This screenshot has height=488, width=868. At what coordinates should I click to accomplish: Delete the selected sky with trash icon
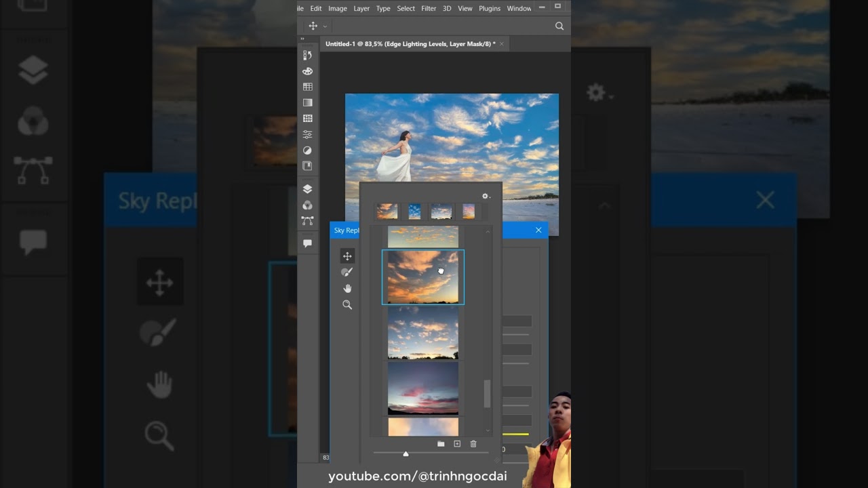click(473, 444)
